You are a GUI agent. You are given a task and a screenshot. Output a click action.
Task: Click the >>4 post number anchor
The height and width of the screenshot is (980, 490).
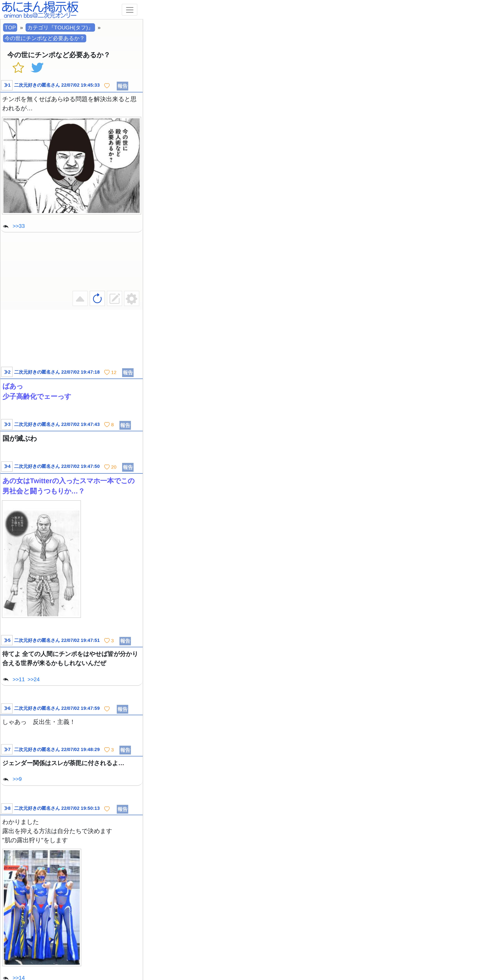[7, 466]
